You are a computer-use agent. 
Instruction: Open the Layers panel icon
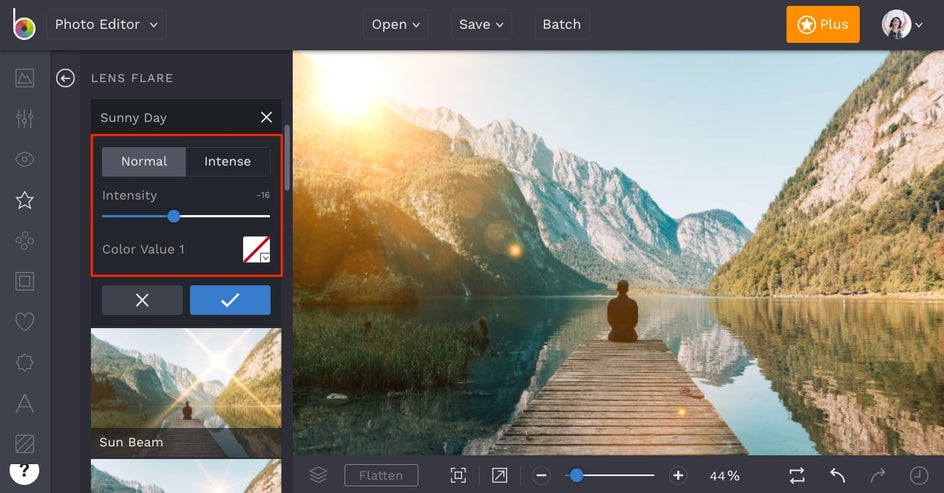(318, 476)
